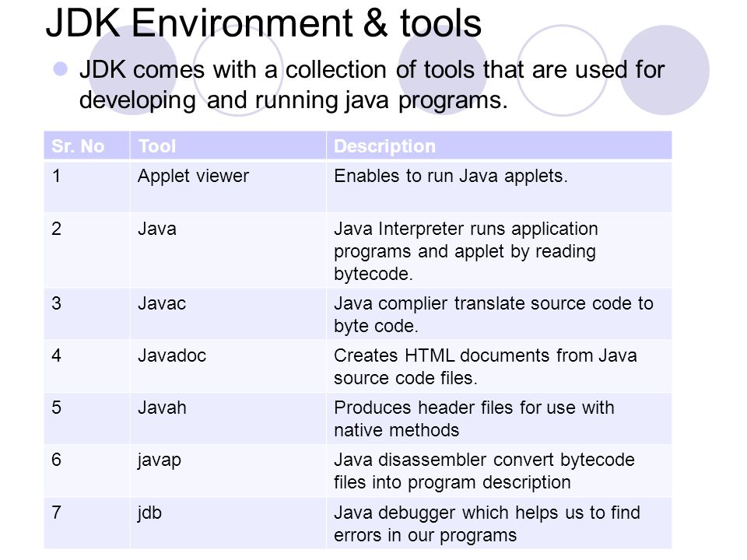Click the slide title 'JDK Environment & tools'
The width and height of the screenshot is (747, 560).
click(x=264, y=23)
